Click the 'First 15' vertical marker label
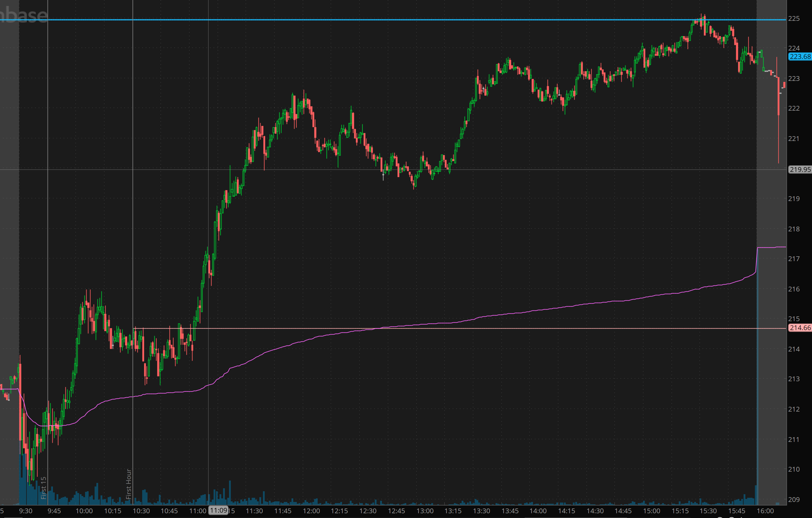The width and height of the screenshot is (812, 518). point(43,488)
